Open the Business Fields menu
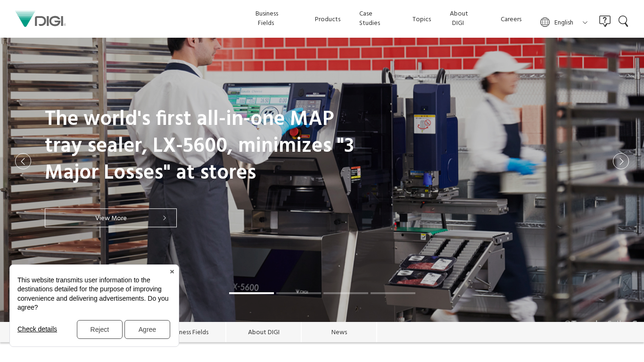Screen dimensions: 644x362 pos(267,18)
